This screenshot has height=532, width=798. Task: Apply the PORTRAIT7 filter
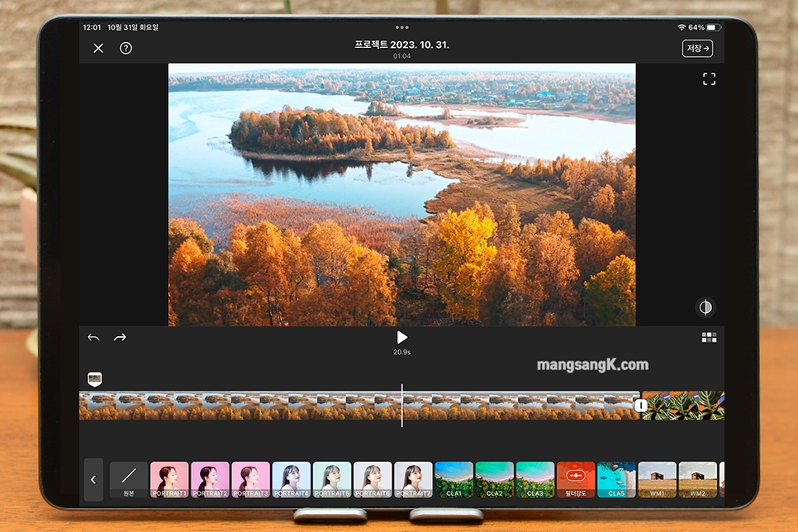[413, 480]
